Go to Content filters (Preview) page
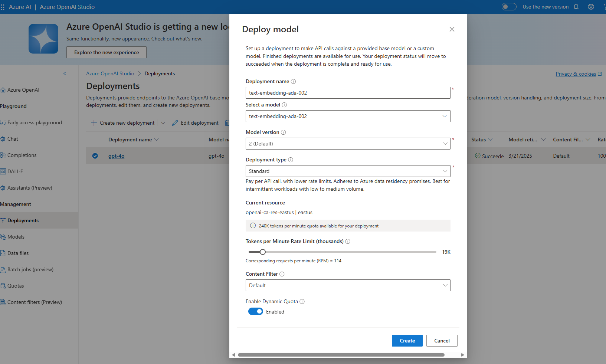606x364 pixels. pos(35,302)
